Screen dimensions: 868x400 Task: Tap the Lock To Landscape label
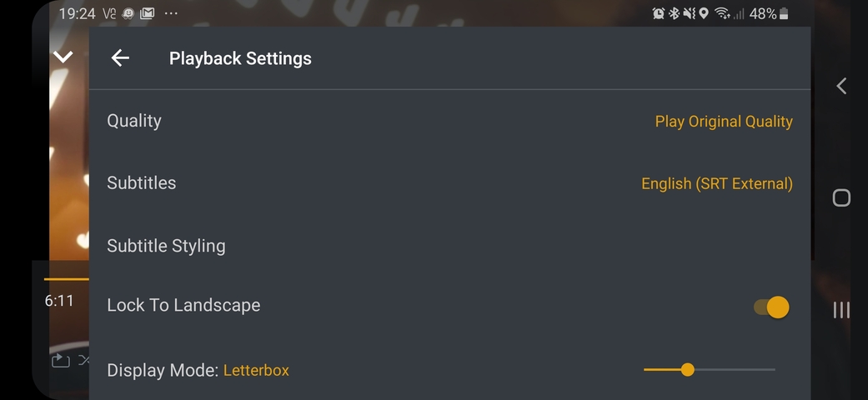tap(183, 305)
